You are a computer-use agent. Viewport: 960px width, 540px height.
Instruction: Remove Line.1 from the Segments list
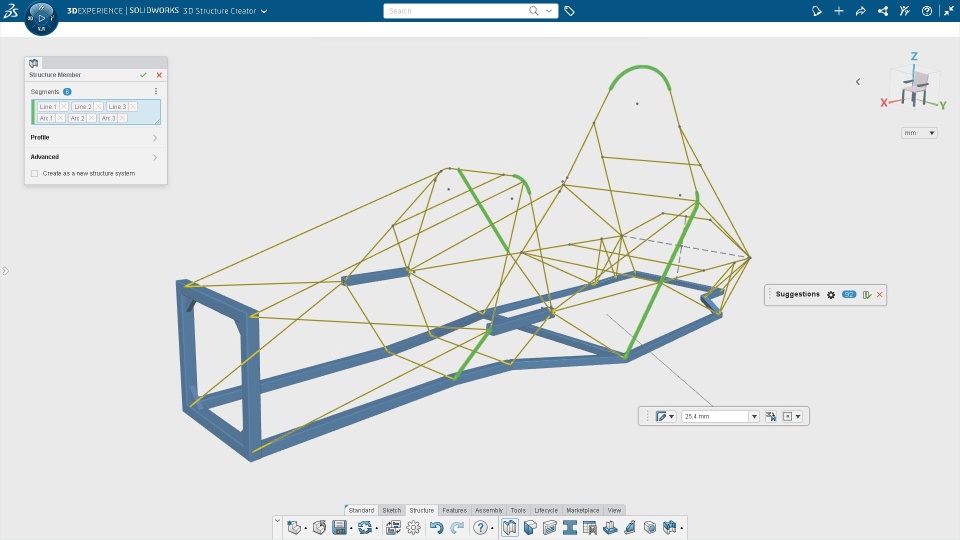(64, 107)
